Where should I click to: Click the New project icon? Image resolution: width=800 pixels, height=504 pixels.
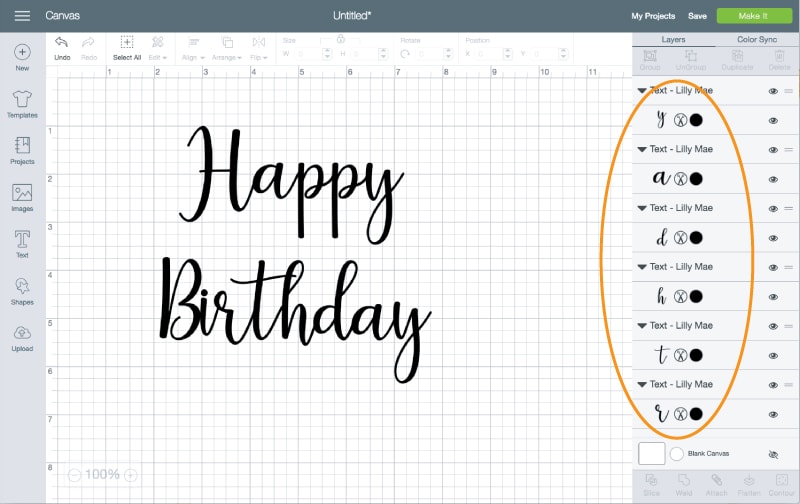pyautogui.click(x=22, y=56)
